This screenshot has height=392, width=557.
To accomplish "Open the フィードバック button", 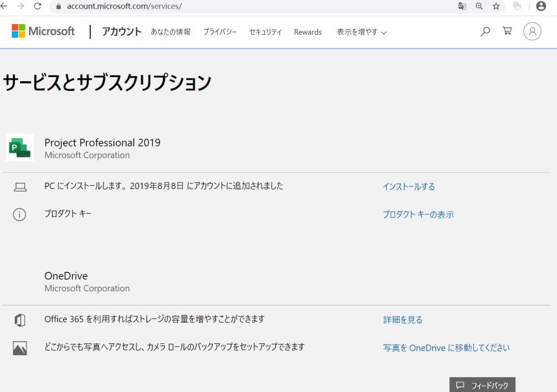I will click(482, 385).
